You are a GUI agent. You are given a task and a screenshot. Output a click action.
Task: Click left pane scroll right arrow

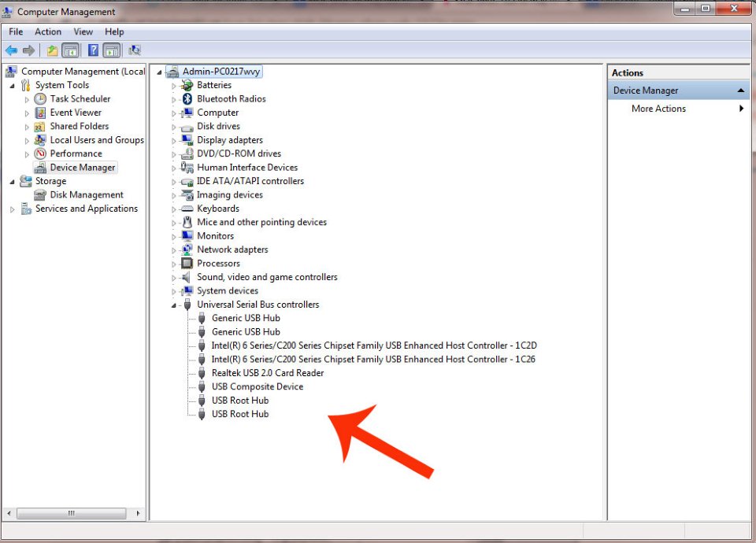tap(138, 514)
